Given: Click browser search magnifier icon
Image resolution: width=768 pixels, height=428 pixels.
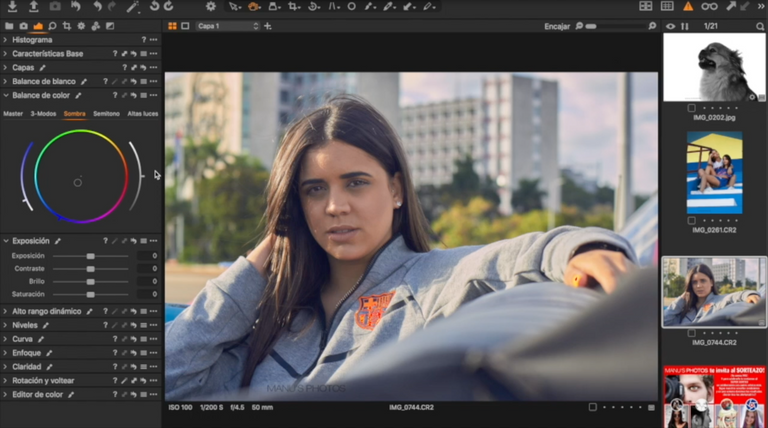Looking at the screenshot, I should point(760,26).
